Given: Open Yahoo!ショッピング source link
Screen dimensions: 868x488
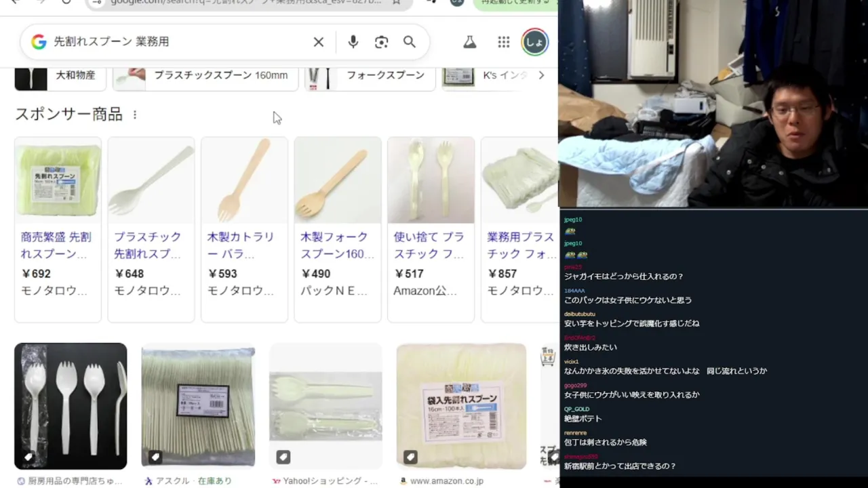Looking at the screenshot, I should point(325,481).
